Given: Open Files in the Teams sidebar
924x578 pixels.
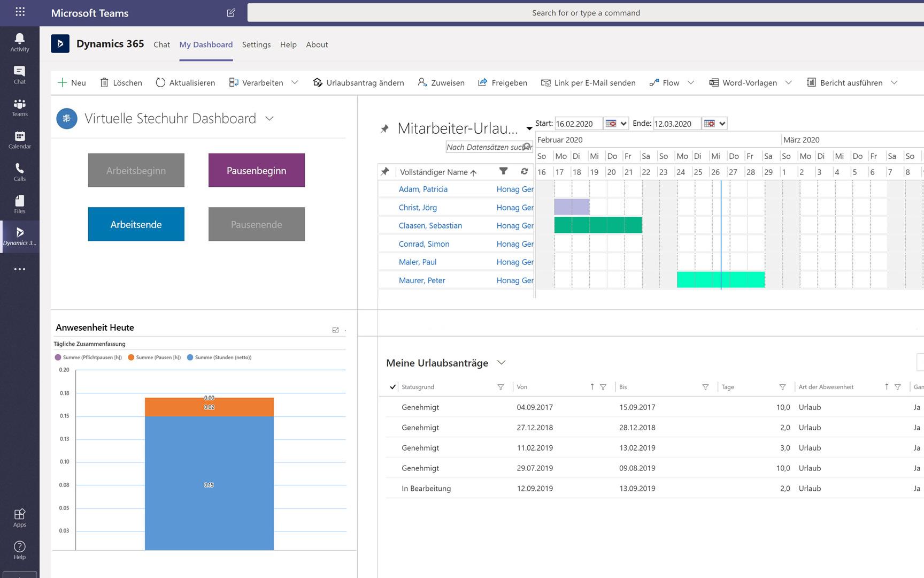Looking at the screenshot, I should [20, 204].
